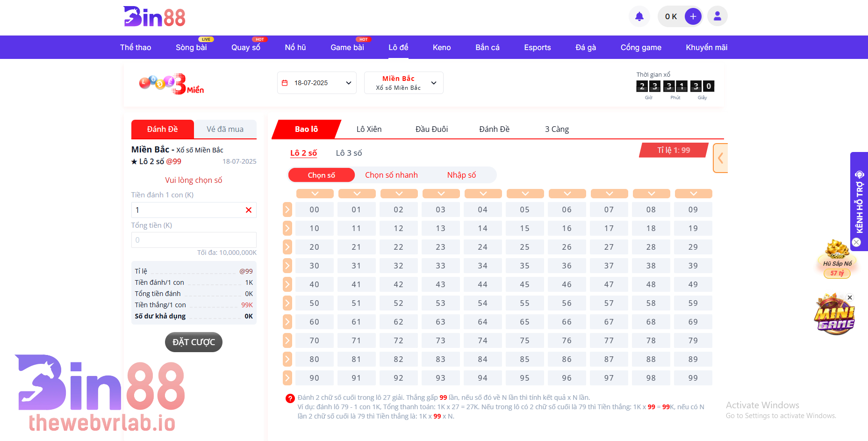
Task: Switch to Chọn số nhanh selection mode
Action: pyautogui.click(x=392, y=174)
